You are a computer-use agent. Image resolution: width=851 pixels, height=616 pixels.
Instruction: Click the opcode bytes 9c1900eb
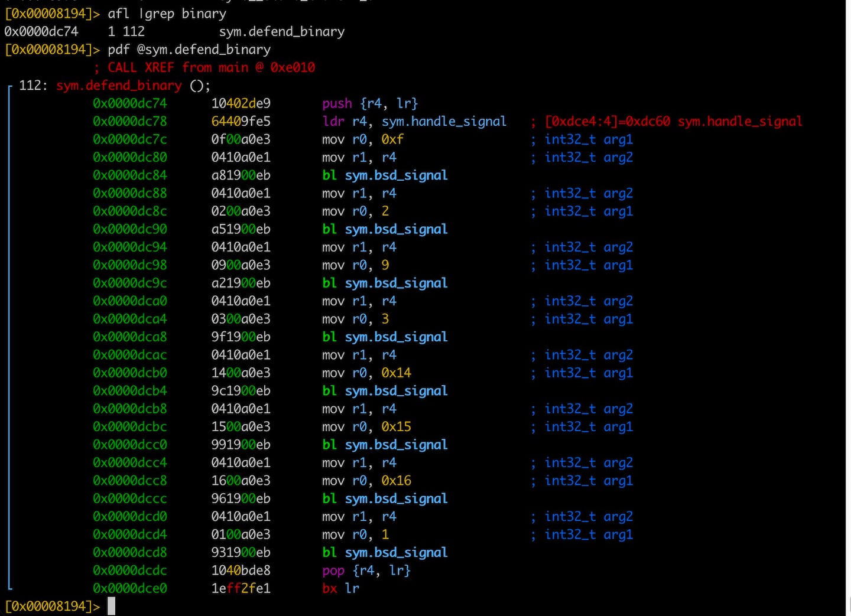pyautogui.click(x=241, y=391)
